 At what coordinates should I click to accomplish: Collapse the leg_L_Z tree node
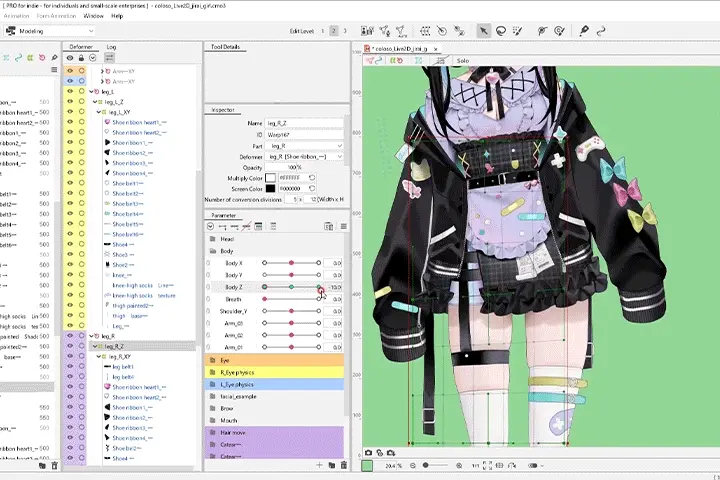point(95,102)
